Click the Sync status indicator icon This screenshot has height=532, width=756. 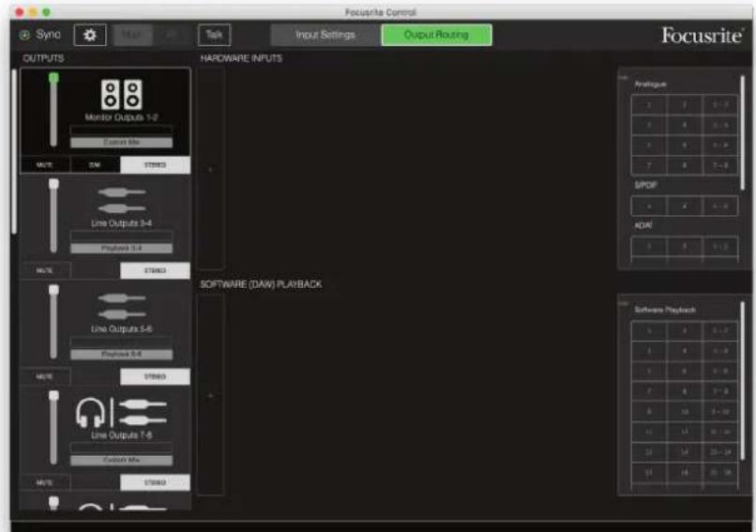(24, 35)
